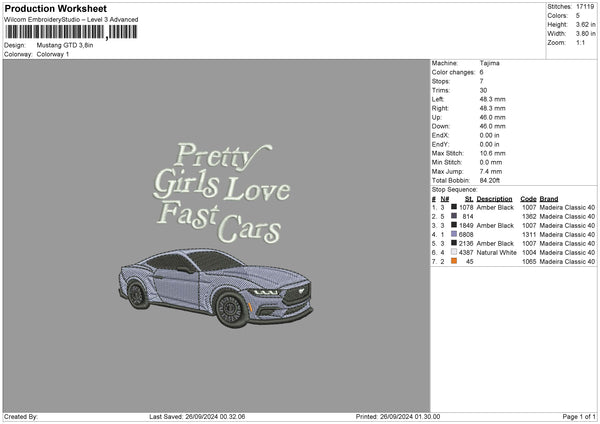Click the 'Description' column header
The width and height of the screenshot is (600, 424).
click(x=494, y=199)
